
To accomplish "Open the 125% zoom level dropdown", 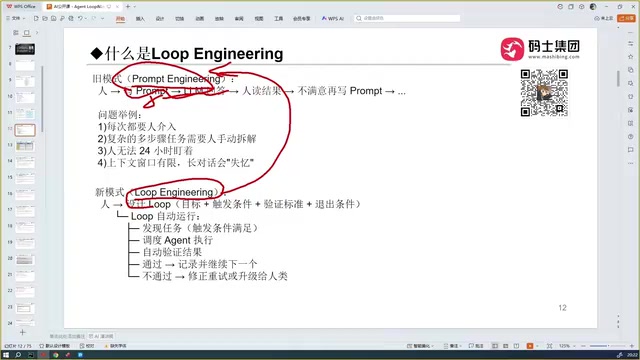I will point(566,346).
